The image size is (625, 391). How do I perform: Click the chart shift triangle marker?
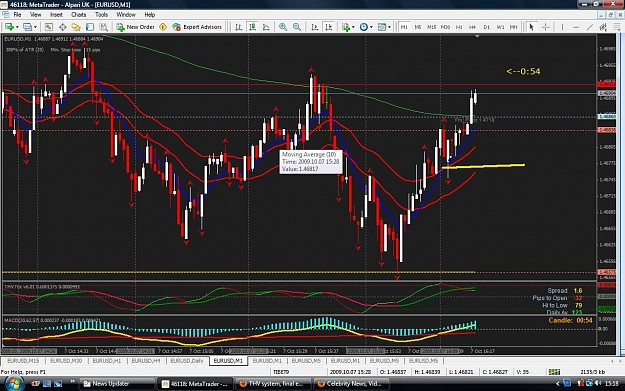[x=477, y=37]
